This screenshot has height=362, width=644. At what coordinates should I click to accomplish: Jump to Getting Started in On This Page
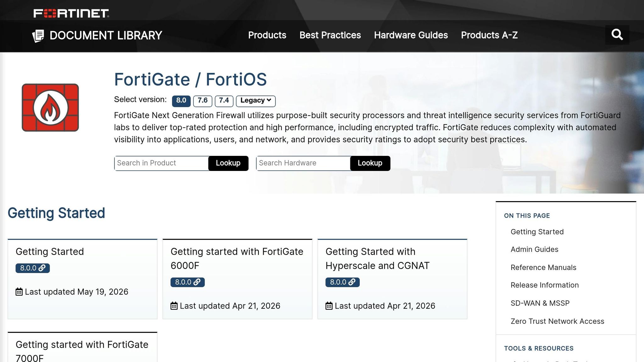(537, 232)
